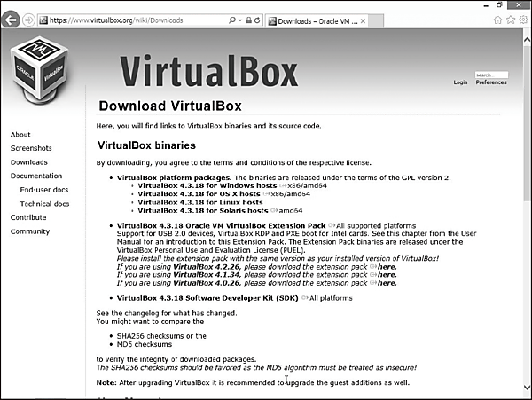
Task: Click 'here' for VirtualBox 4.0.26 extension pack
Action: point(387,283)
